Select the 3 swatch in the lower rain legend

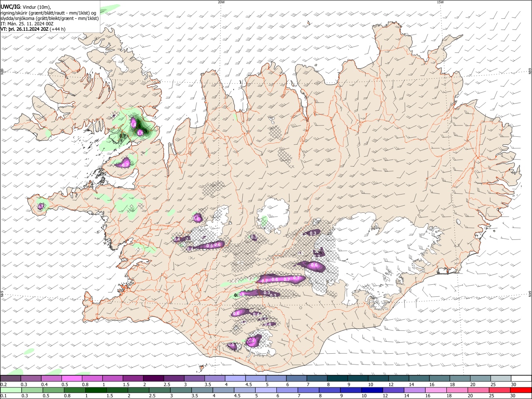180,390
